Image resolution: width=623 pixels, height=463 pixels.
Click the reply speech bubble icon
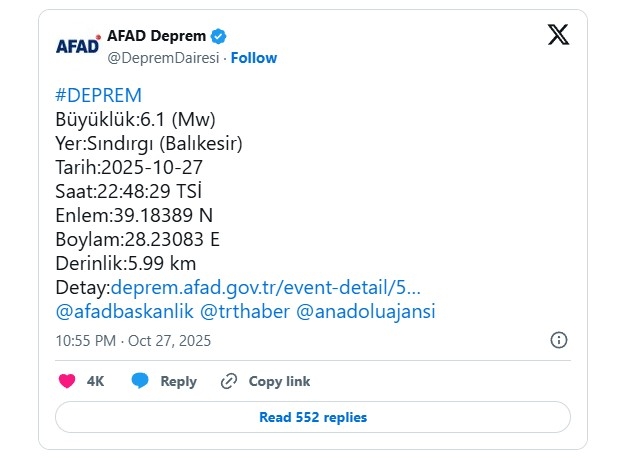click(x=140, y=381)
